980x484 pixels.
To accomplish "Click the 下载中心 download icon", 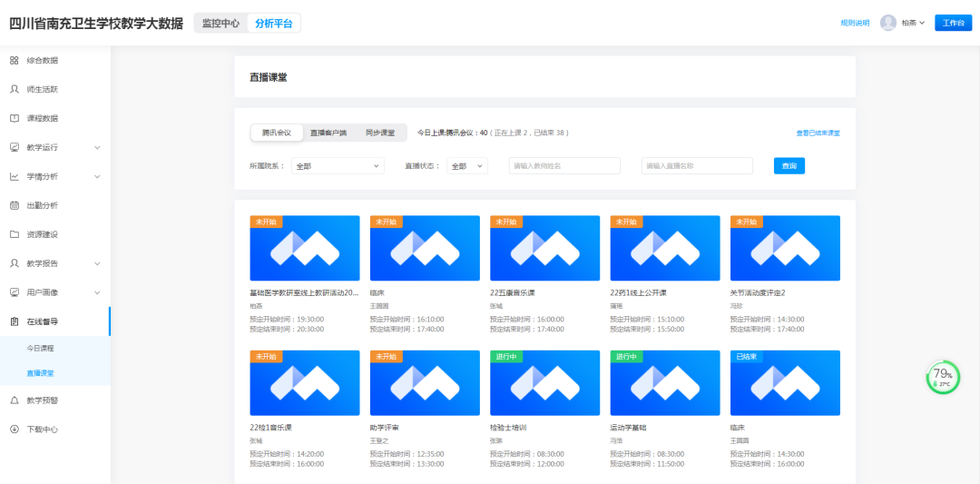I will coord(15,430).
